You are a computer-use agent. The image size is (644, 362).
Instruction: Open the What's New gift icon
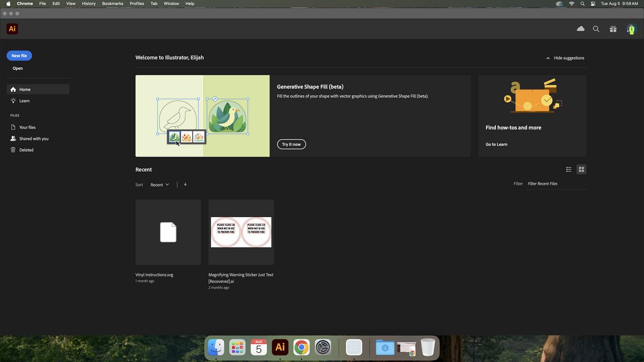(613, 29)
